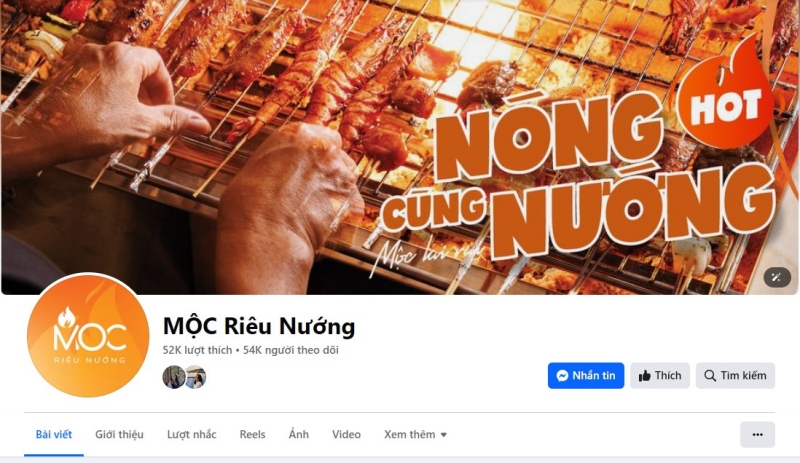800x463 pixels.
Task: Open the three-dot more options button
Action: coord(757,434)
